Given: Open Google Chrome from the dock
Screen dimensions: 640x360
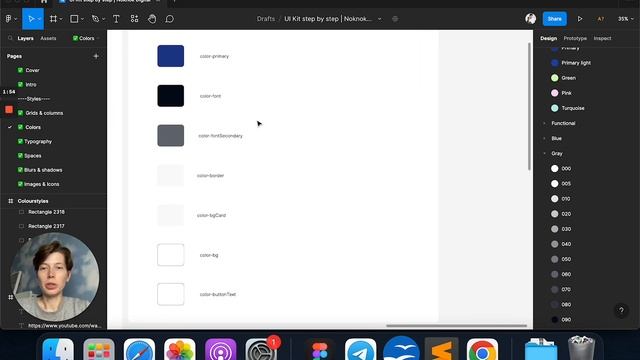Looking at the screenshot, I should pyautogui.click(x=482, y=350).
